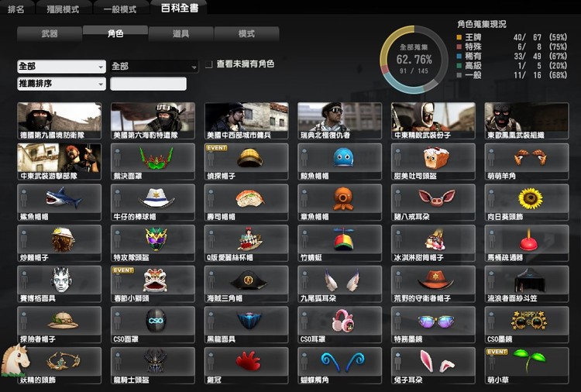The image size is (581, 392).
Task: Open the 兔子耳朵 bunny ears item
Action: pyautogui.click(x=433, y=366)
